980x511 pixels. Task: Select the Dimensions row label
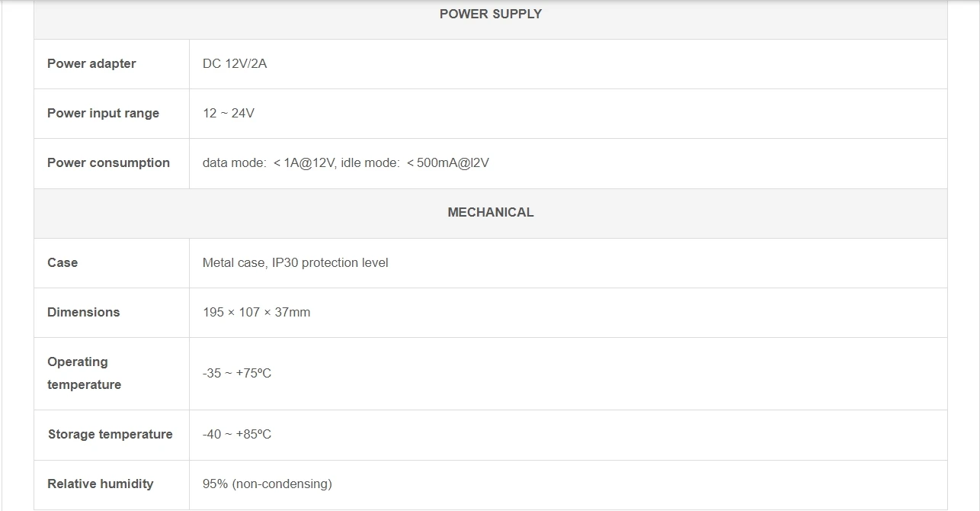coord(83,312)
